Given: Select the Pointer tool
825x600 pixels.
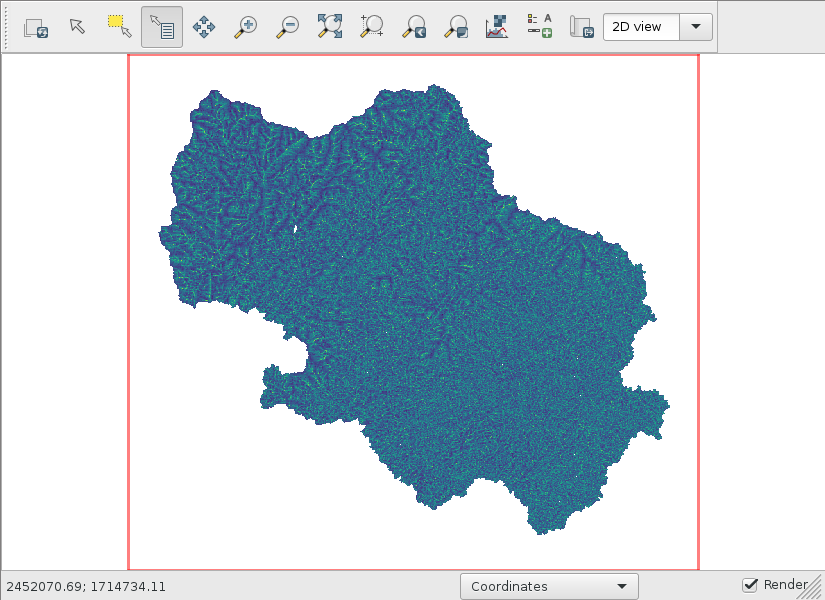Looking at the screenshot, I should (x=78, y=27).
